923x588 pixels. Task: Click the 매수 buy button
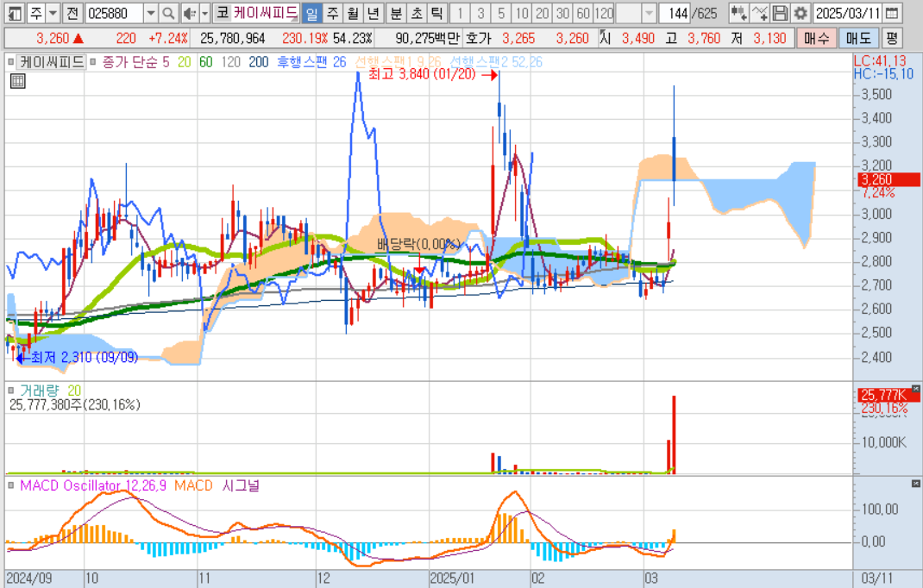(816, 38)
